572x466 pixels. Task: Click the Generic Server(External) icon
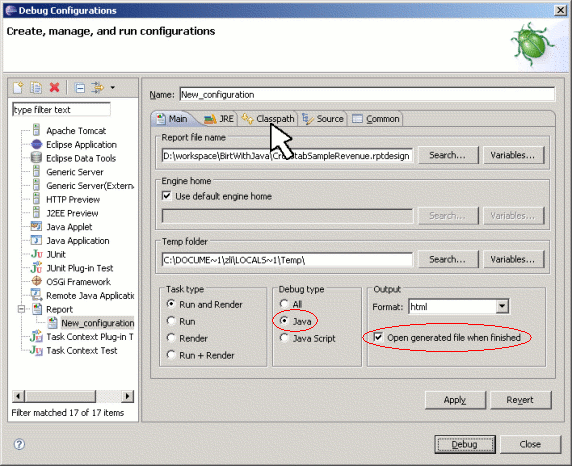tap(36, 185)
